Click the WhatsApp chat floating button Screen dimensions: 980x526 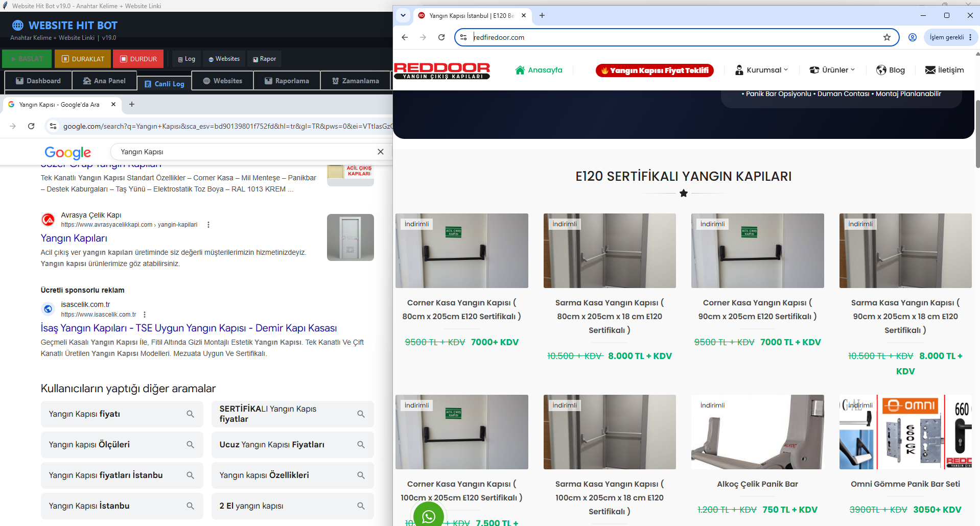click(x=429, y=516)
